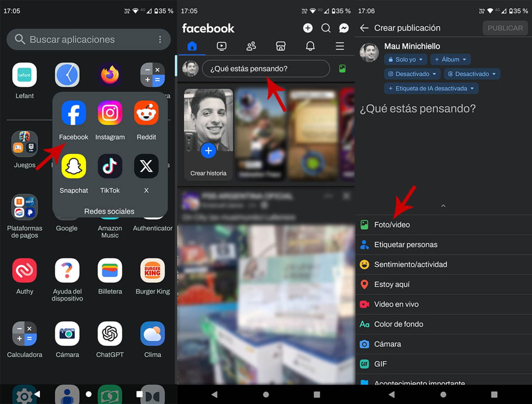Open the Instagram Desactivado dropdown
The width and height of the screenshot is (532, 404).
coord(412,74)
